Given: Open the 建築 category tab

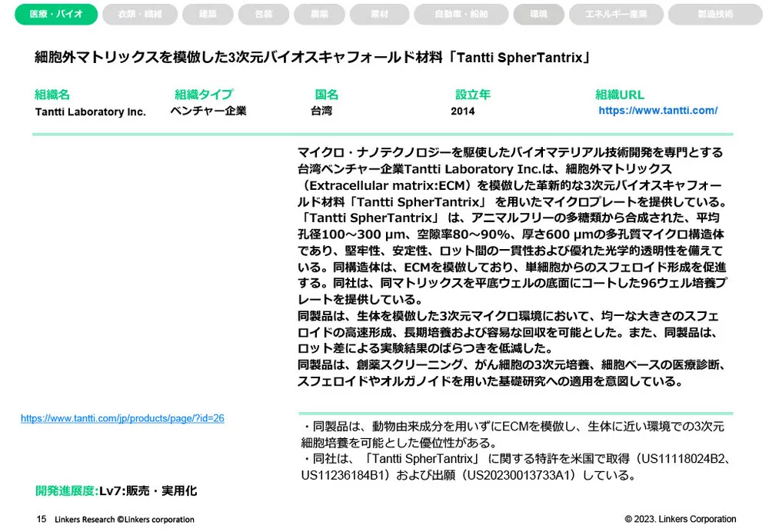Looking at the screenshot, I should (207, 15).
